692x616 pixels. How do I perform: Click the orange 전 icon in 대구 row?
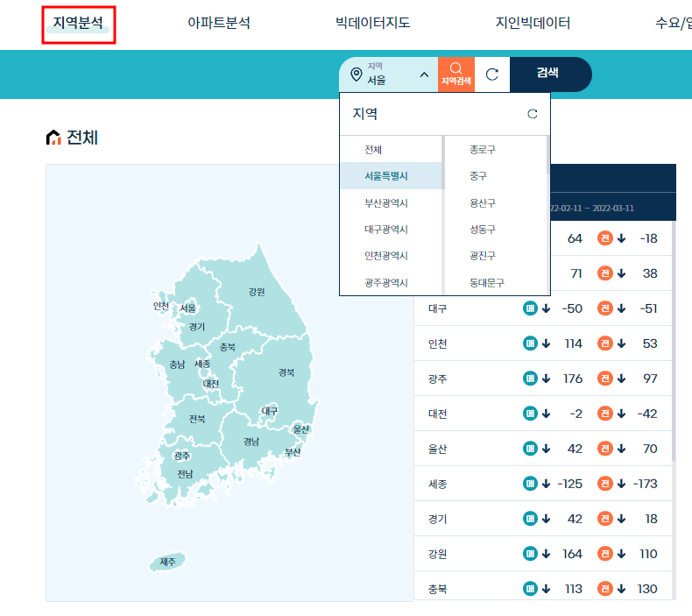tap(605, 308)
